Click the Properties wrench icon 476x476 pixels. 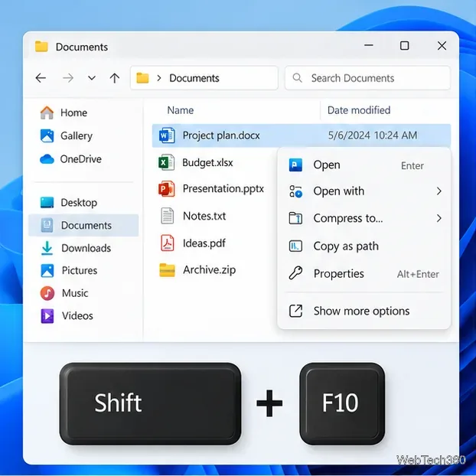coord(295,272)
